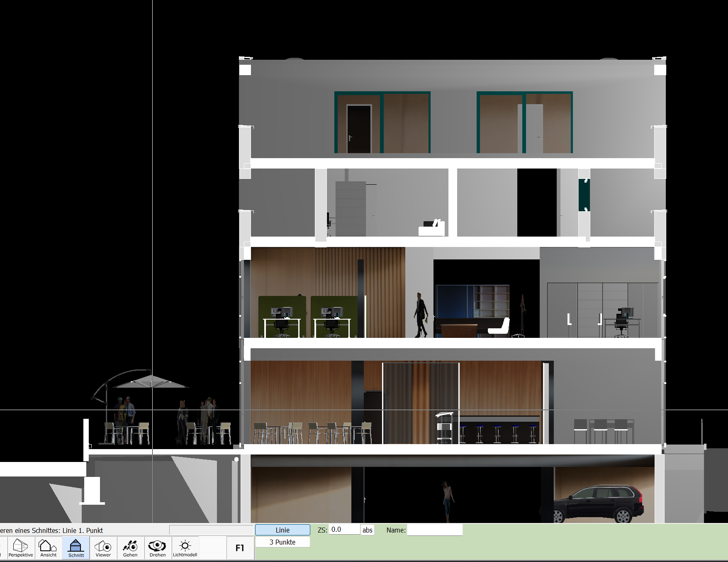Select the Linie section definition option

point(282,530)
